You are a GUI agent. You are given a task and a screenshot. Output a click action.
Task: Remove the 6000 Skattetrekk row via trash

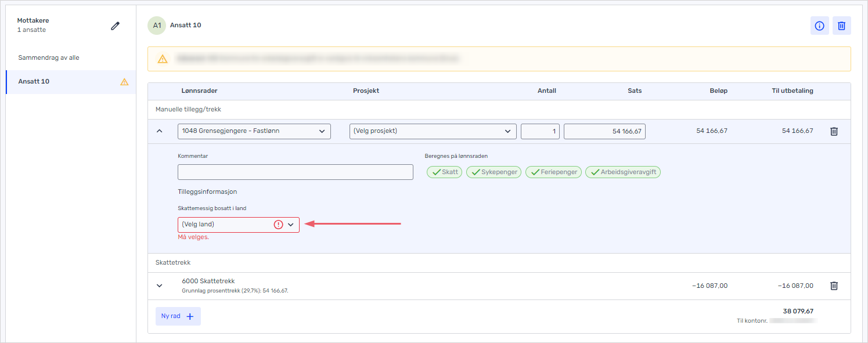[x=834, y=286]
